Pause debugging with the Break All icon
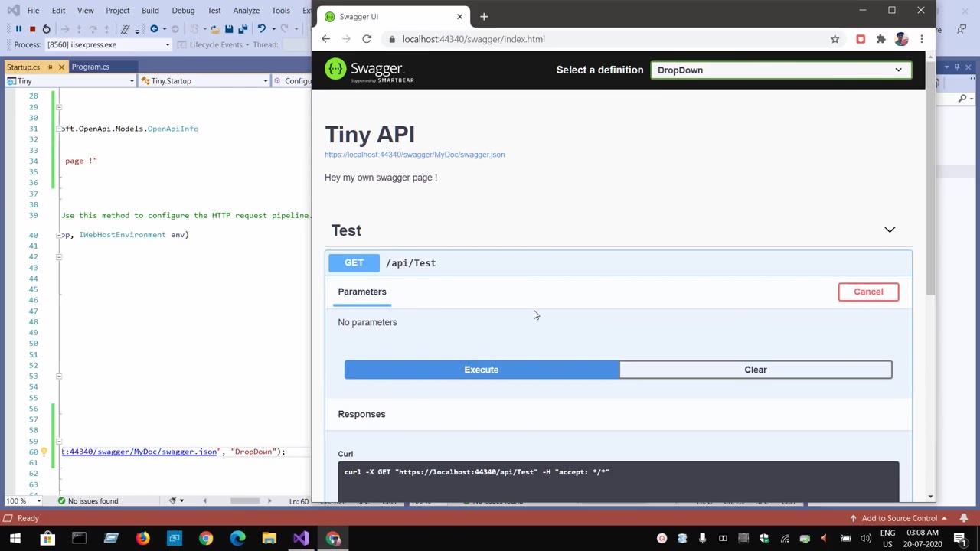Image resolution: width=980 pixels, height=551 pixels. (18, 29)
